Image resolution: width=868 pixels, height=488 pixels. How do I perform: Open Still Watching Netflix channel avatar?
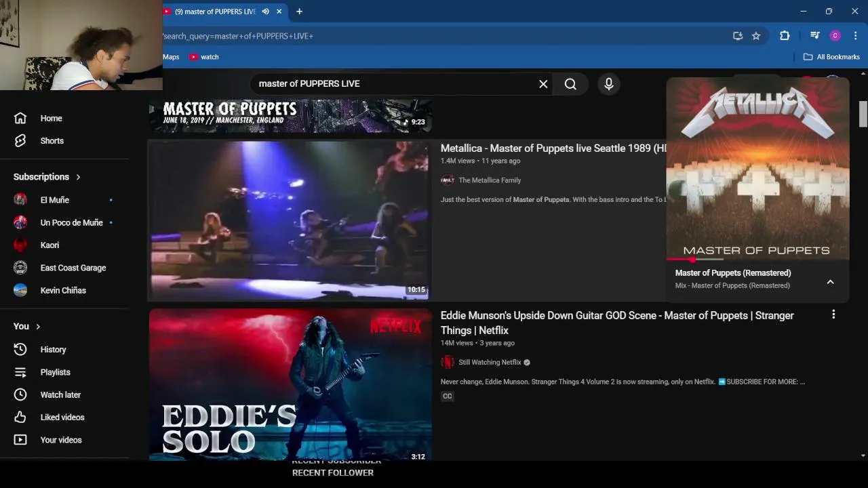(x=448, y=363)
